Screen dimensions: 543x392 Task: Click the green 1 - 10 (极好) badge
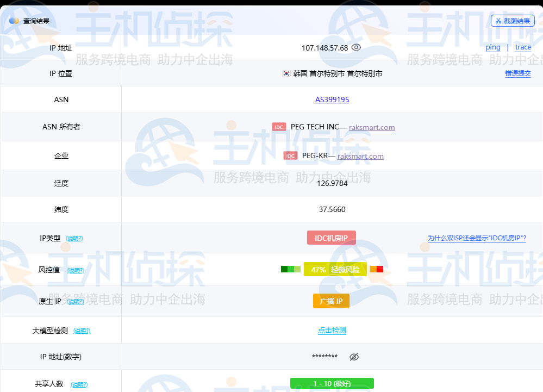pos(332,383)
